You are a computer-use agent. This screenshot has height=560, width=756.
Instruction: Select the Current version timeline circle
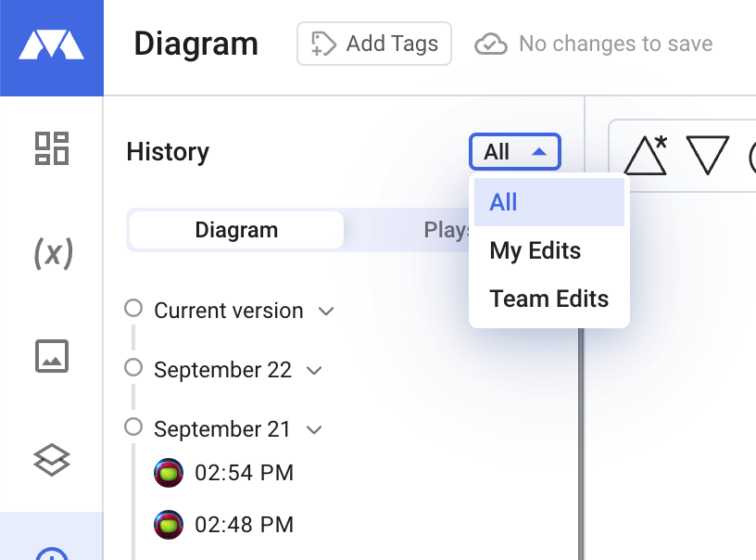point(133,308)
